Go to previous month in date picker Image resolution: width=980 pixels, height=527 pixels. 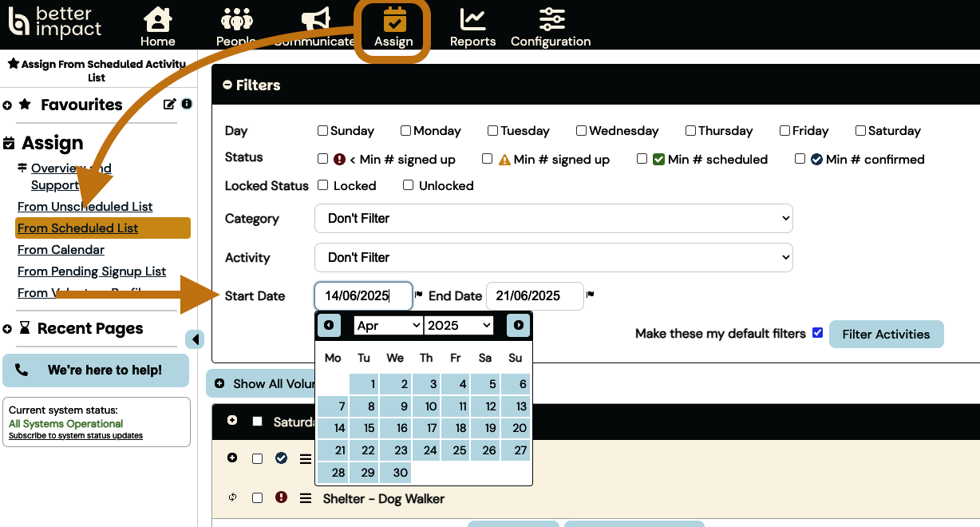point(329,325)
